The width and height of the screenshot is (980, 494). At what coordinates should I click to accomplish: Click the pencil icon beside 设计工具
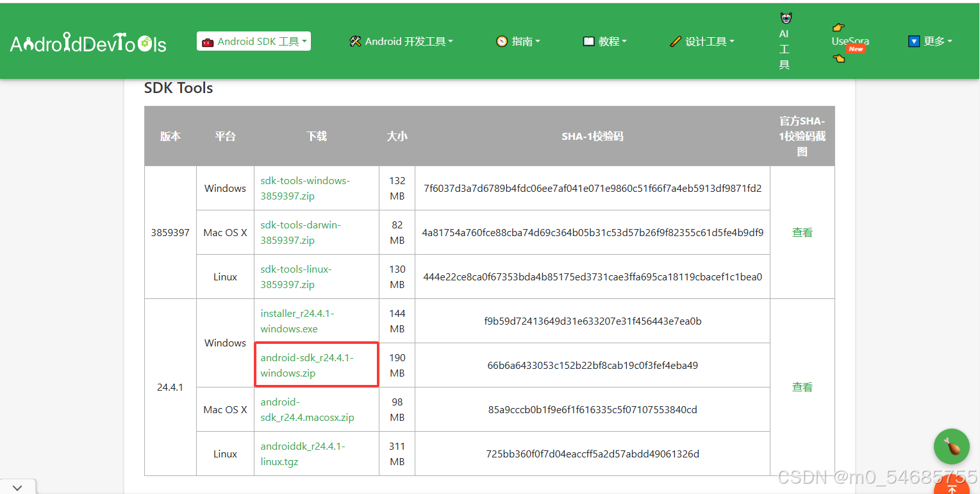click(675, 41)
